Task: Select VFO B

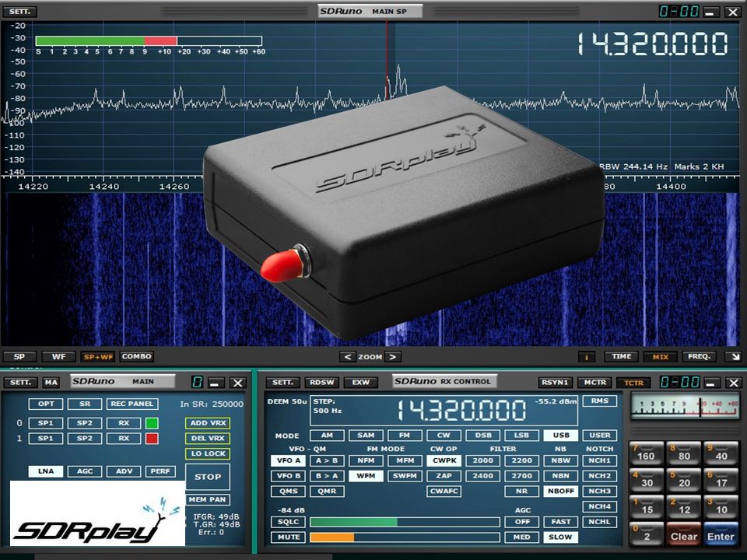Action: pos(288,476)
